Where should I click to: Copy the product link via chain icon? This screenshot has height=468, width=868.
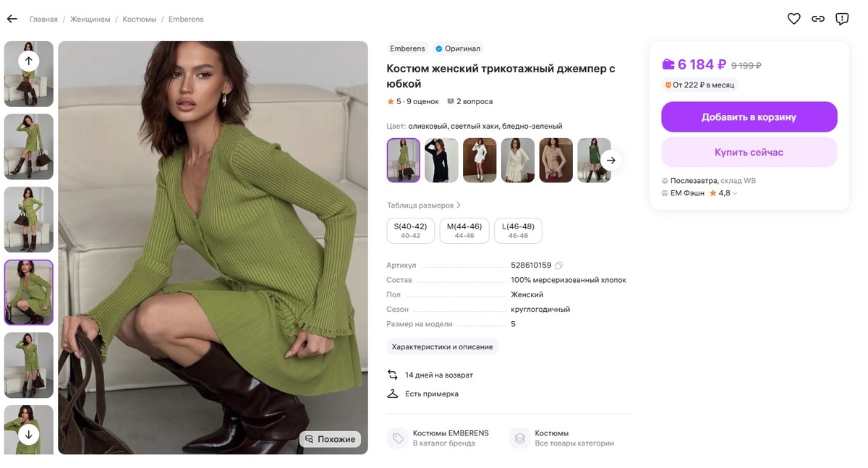(817, 18)
